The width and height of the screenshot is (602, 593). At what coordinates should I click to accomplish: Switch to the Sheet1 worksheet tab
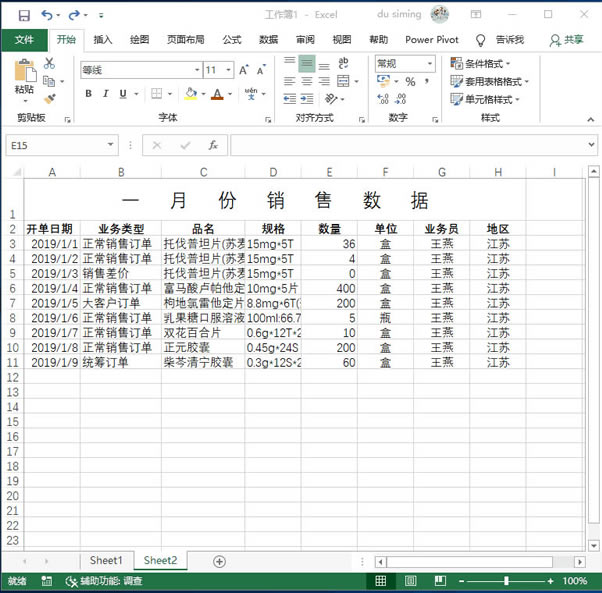click(106, 560)
